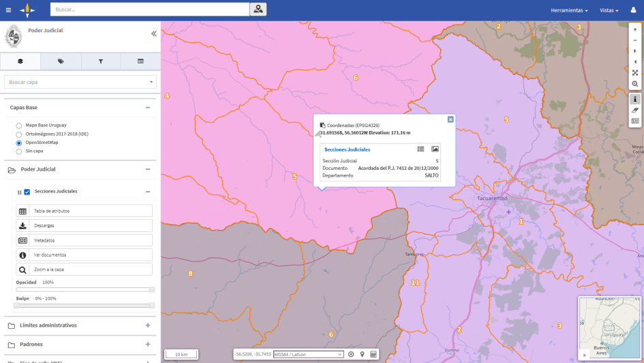Uncheck the Secciones Judiciales layer
Image resolution: width=644 pixels, height=363 pixels.
[27, 192]
